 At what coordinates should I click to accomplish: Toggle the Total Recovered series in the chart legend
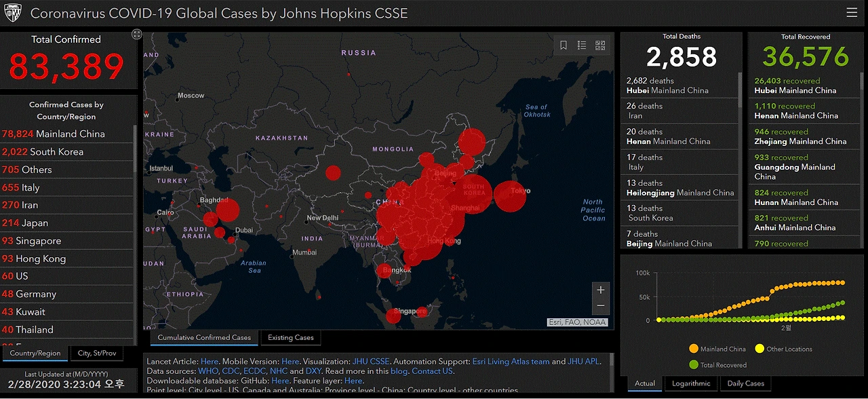pos(717,365)
